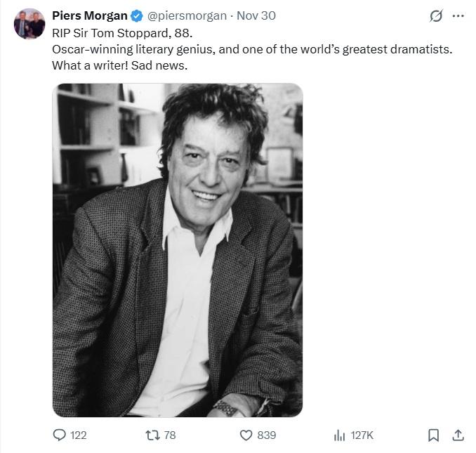Click the reply speech bubble icon

60,435
